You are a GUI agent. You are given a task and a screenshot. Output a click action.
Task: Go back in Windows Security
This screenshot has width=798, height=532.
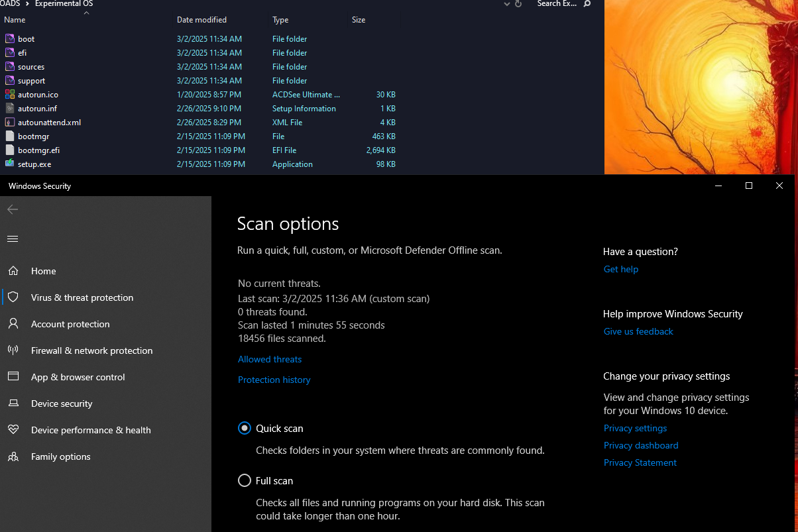[13, 209]
